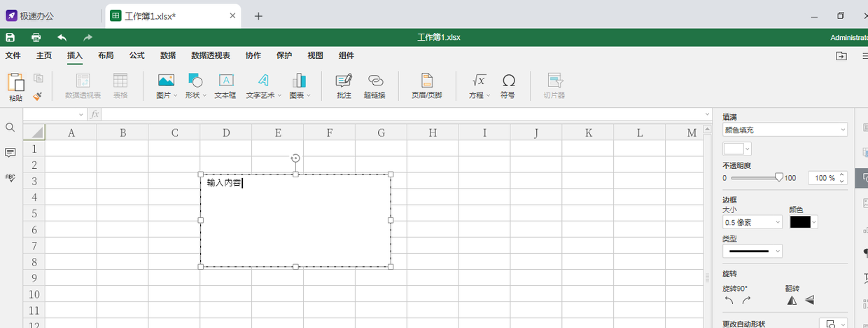Open the 更改自动形状 shape dropdown
This screenshot has height=328, width=868.
834,324
